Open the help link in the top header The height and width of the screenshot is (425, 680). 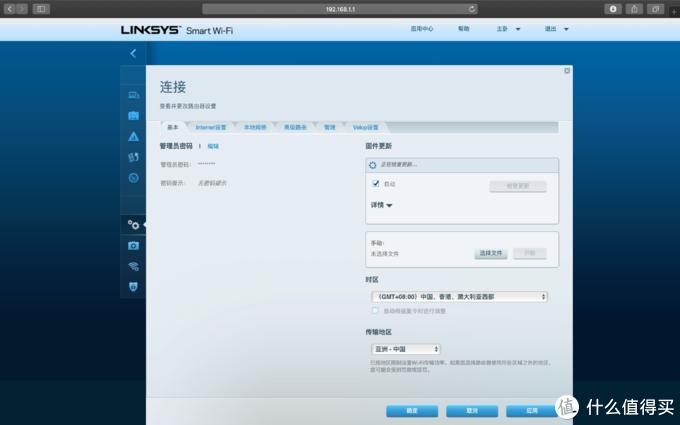(464, 29)
